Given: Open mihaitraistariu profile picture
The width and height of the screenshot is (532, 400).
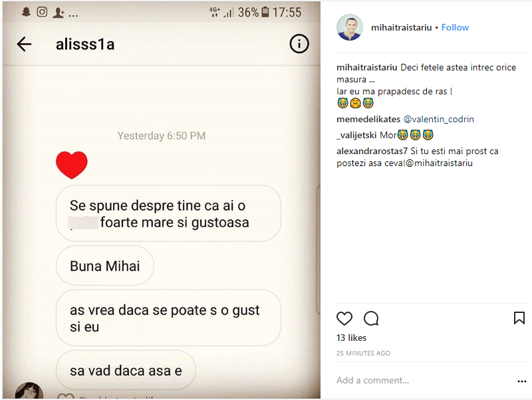Looking at the screenshot, I should point(350,27).
